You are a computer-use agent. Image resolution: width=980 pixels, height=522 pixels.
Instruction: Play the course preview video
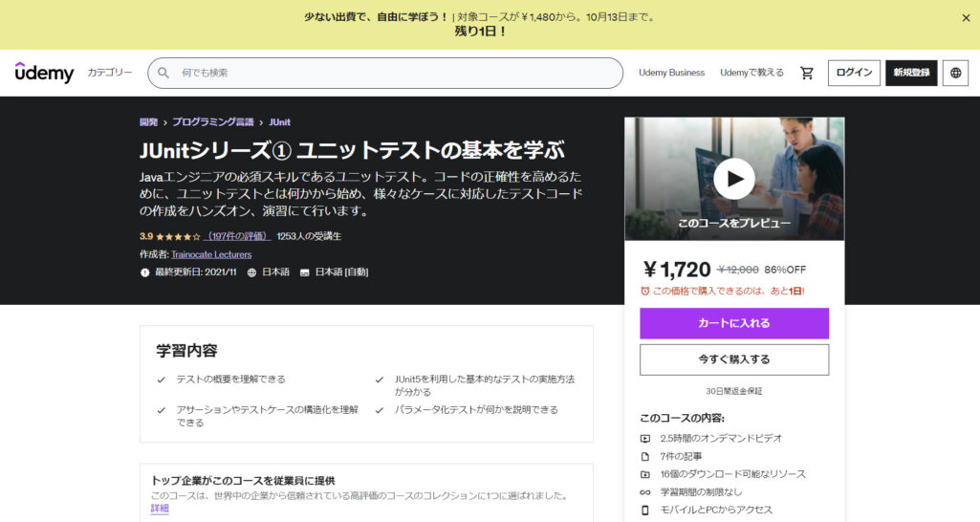coord(733,179)
